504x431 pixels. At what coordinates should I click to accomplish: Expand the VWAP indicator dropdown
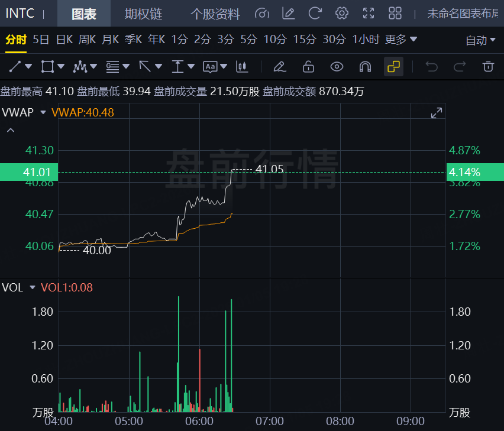43,112
